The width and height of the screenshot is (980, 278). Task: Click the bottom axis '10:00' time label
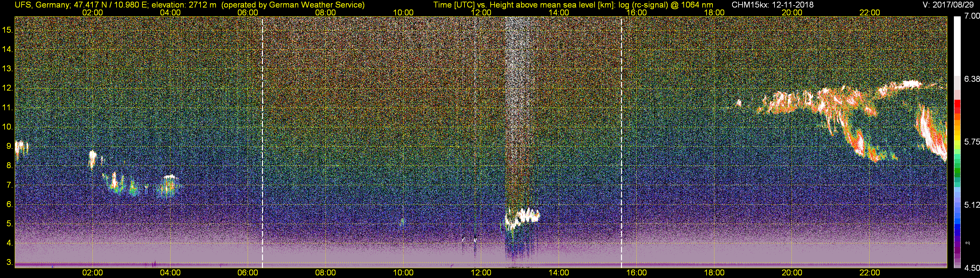coord(403,273)
